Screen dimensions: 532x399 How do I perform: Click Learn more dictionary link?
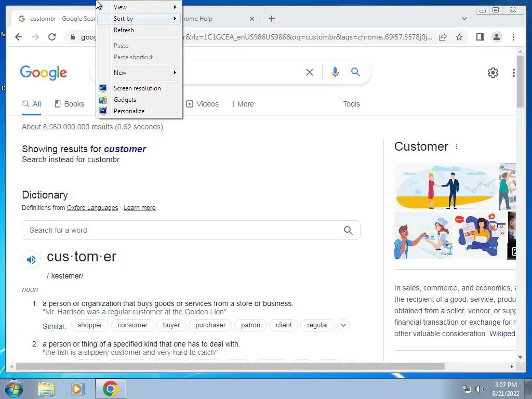[x=139, y=208]
